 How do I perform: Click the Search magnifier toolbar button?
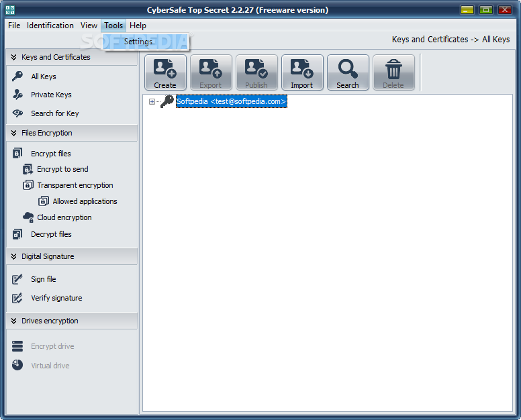pos(348,72)
